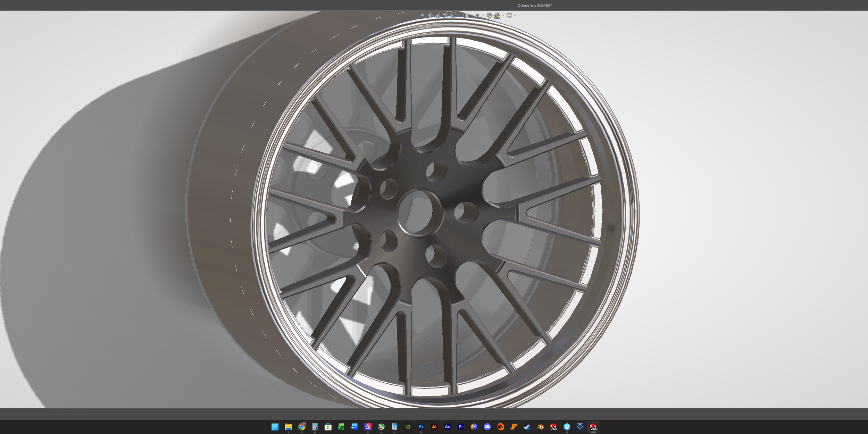Launch Blender from the taskbar
Viewport: 868px width, 434px height.
[540, 427]
